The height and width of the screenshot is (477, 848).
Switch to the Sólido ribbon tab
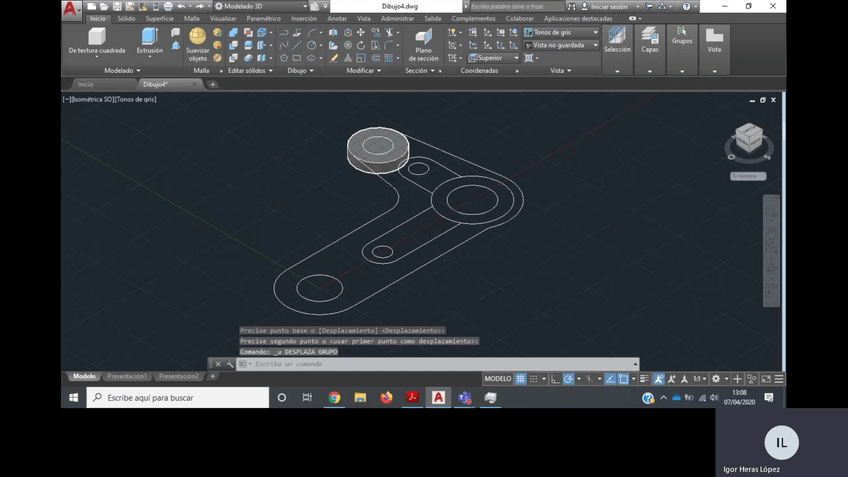(126, 18)
